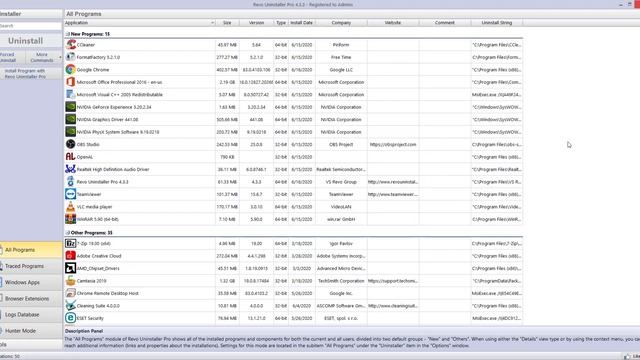Click the Revo Uninstaller website cell
The width and height of the screenshot is (640, 360).
[x=393, y=182]
